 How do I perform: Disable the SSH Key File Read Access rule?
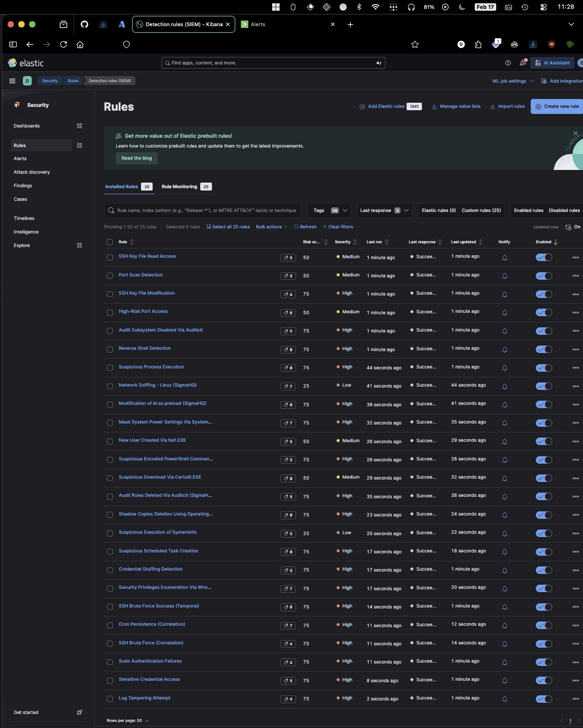coord(544,257)
